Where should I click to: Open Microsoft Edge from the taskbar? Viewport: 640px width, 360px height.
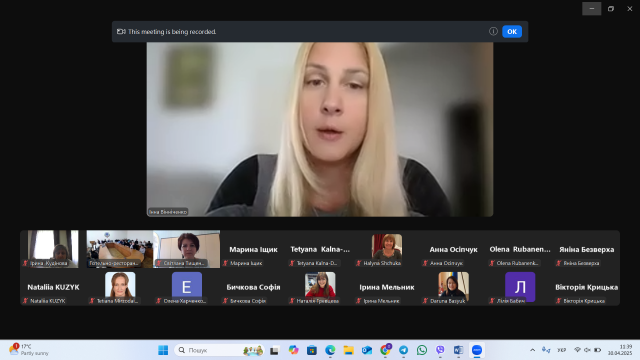330,350
